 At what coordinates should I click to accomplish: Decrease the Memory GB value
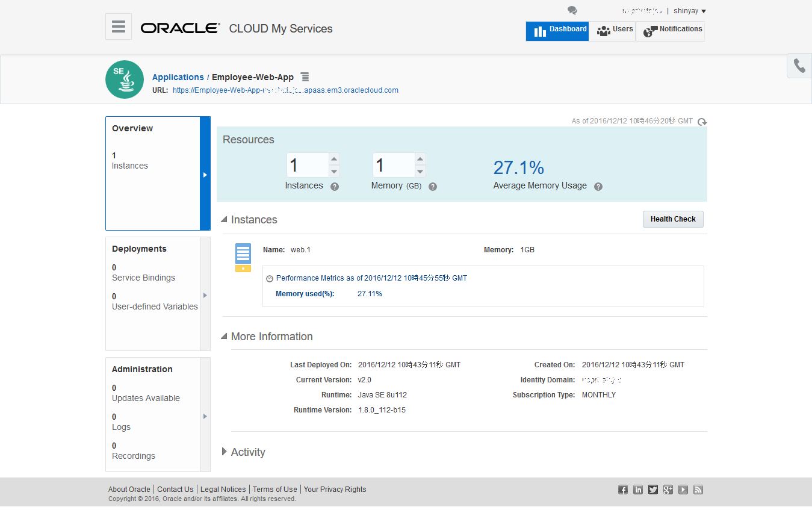421,172
